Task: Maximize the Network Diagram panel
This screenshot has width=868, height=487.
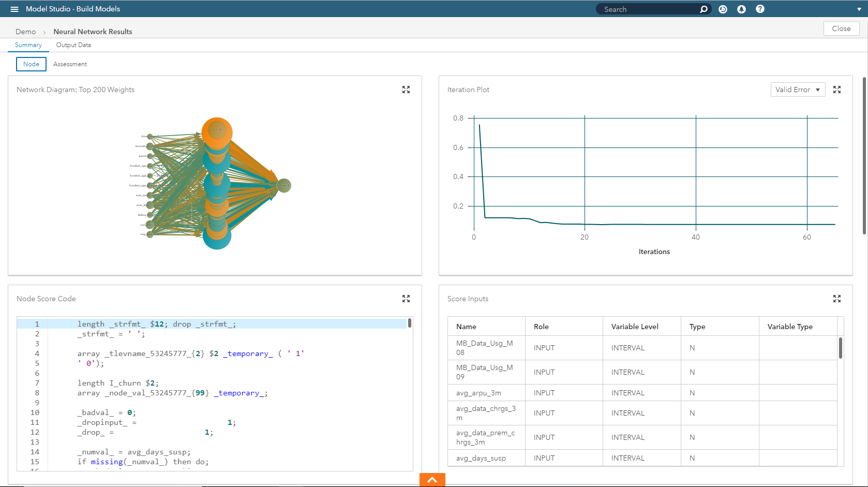Action: [x=406, y=90]
